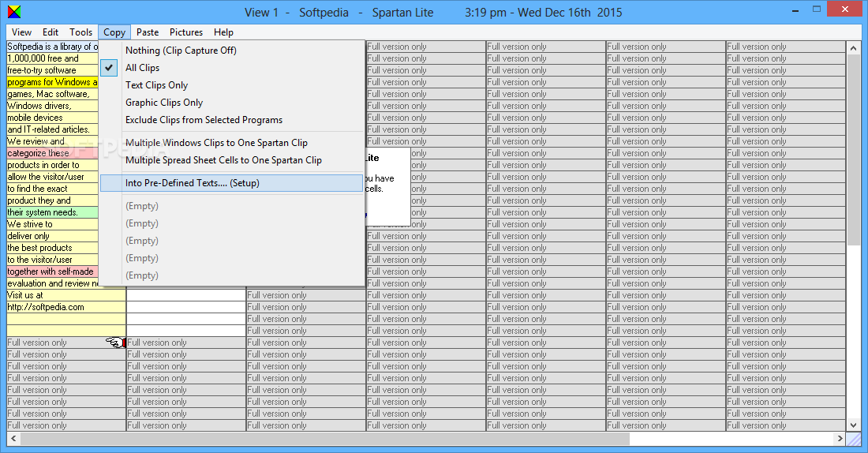Open the View menu
The width and height of the screenshot is (868, 453).
[x=21, y=32]
